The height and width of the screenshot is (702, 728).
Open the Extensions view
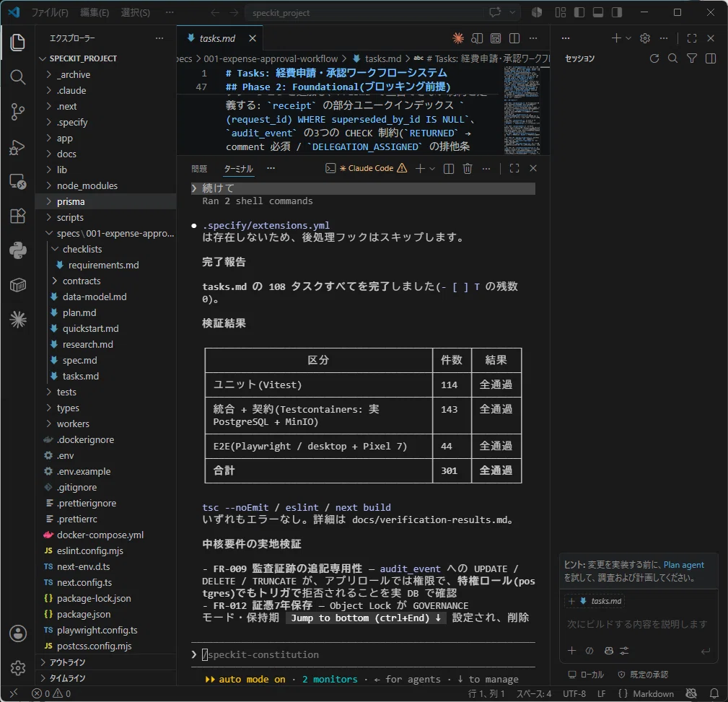click(17, 216)
